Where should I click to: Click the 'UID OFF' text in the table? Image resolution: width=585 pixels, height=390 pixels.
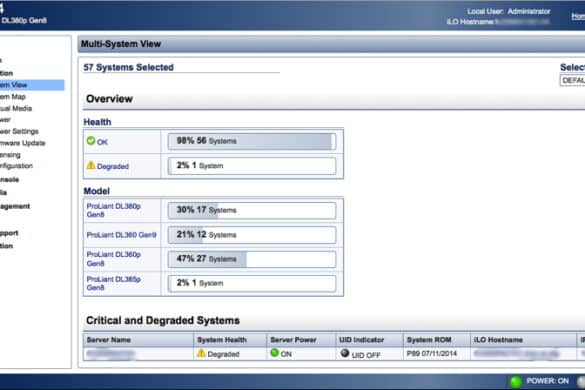[x=366, y=355]
